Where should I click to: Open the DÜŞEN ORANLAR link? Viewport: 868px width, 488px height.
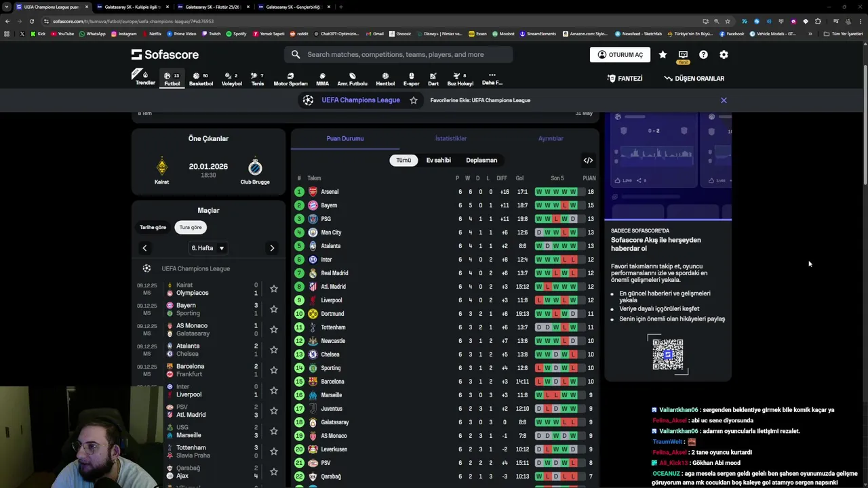(x=694, y=79)
